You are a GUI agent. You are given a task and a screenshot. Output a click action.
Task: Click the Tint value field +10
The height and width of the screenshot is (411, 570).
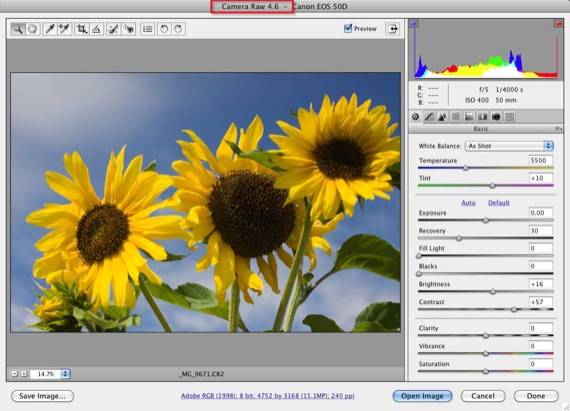point(541,178)
